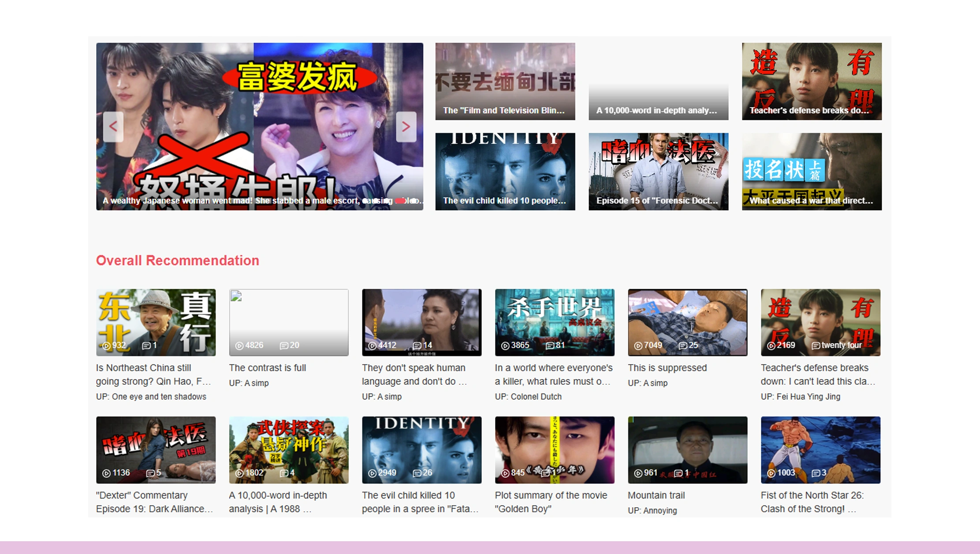Click the broken image icon on 'The contrast is full'
Viewport: 980px width, 554px height.
click(x=236, y=296)
